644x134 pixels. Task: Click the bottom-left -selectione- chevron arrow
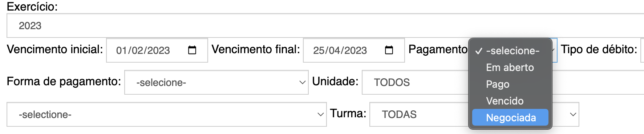(x=320, y=114)
